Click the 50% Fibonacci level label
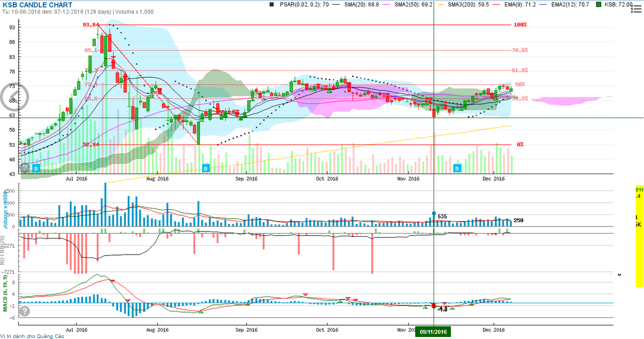 coord(520,84)
